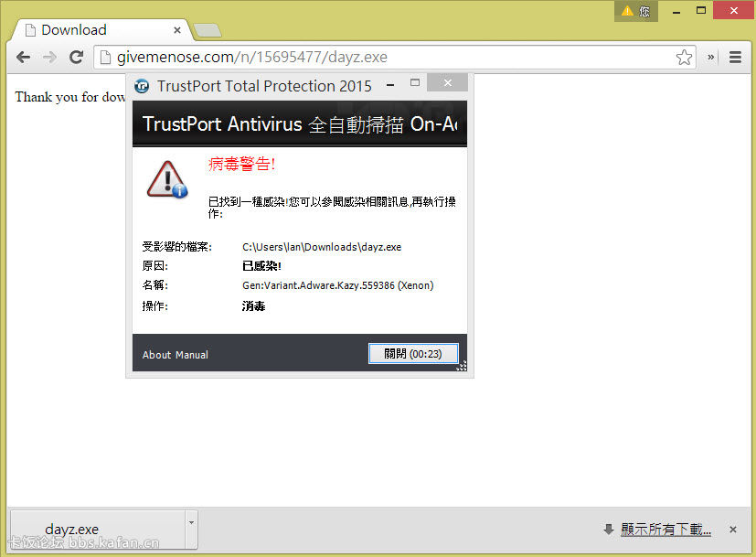Close the Download tab
This screenshot has width=756, height=557.
coord(177,30)
